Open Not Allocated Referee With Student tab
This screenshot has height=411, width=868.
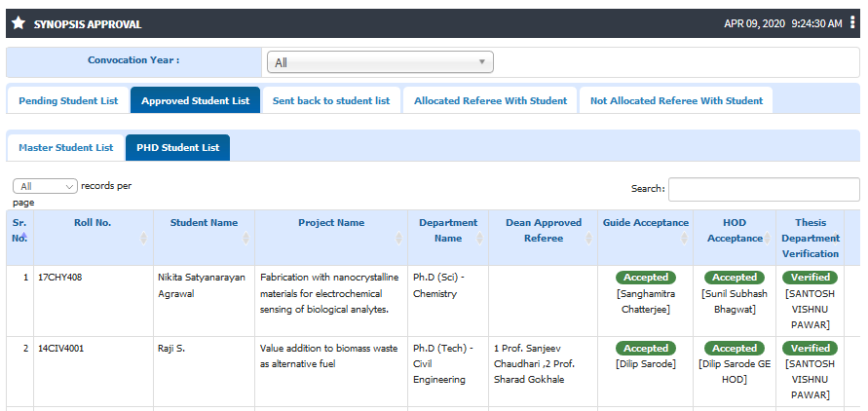[676, 100]
